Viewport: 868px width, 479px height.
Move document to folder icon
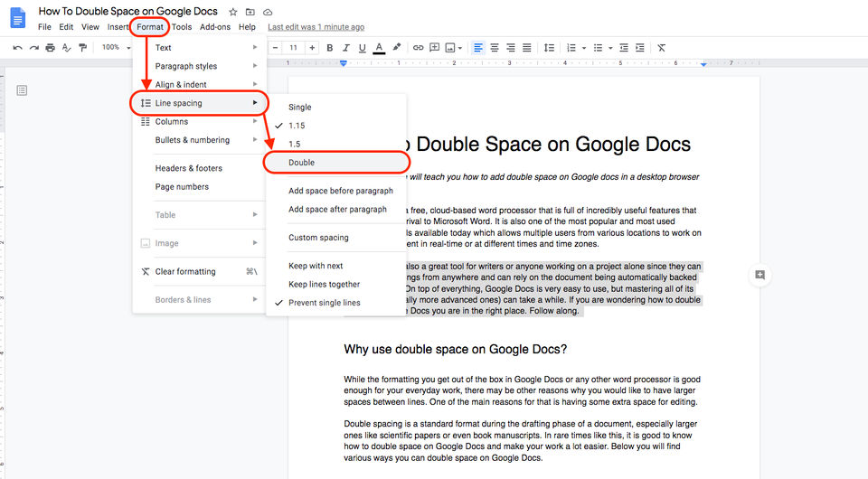click(x=250, y=12)
